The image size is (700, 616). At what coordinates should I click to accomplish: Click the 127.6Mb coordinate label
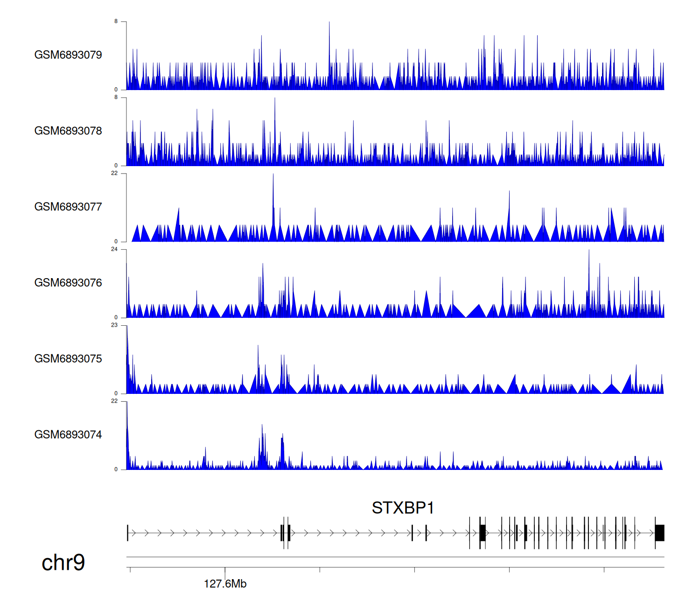coord(225,584)
